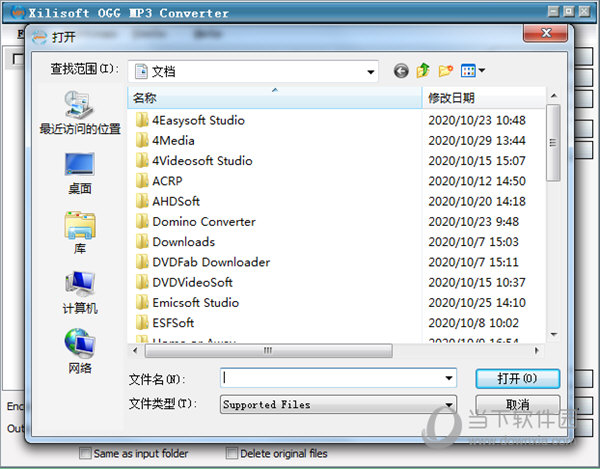Select the AHDSoft folder icon
The image size is (600, 469).
pos(142,201)
